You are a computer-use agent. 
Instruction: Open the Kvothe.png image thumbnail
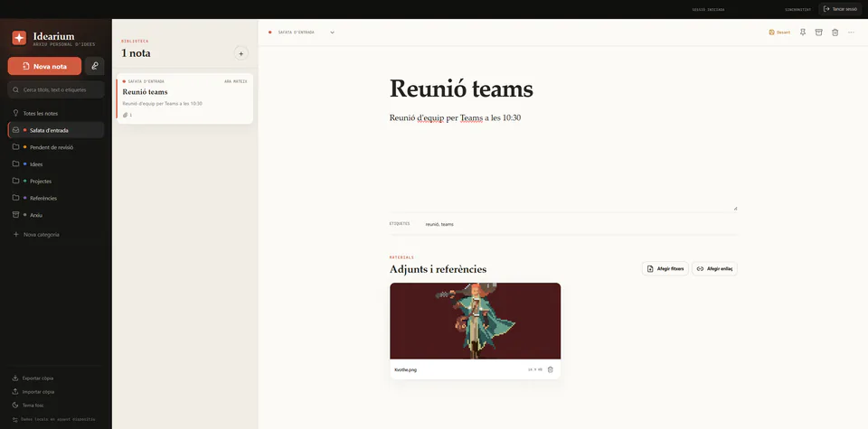475,322
